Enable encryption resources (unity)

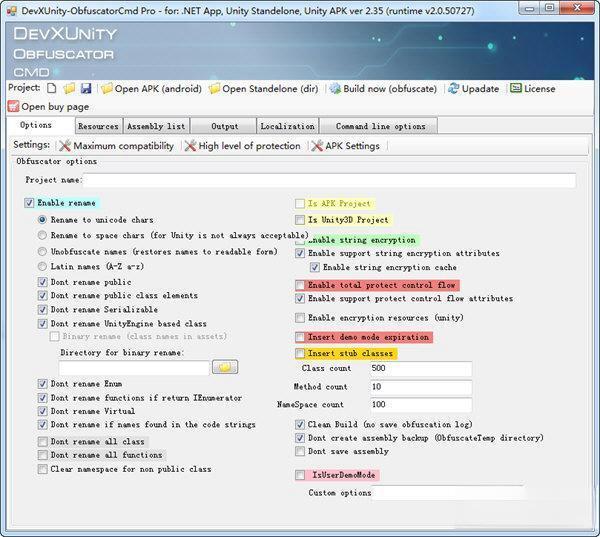click(300, 318)
